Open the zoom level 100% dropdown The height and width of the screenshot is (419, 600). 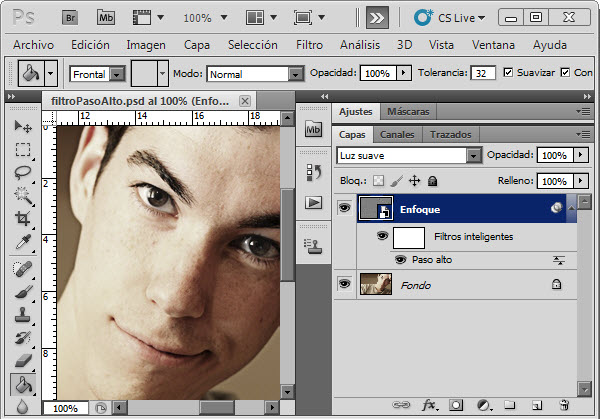pos(224,17)
